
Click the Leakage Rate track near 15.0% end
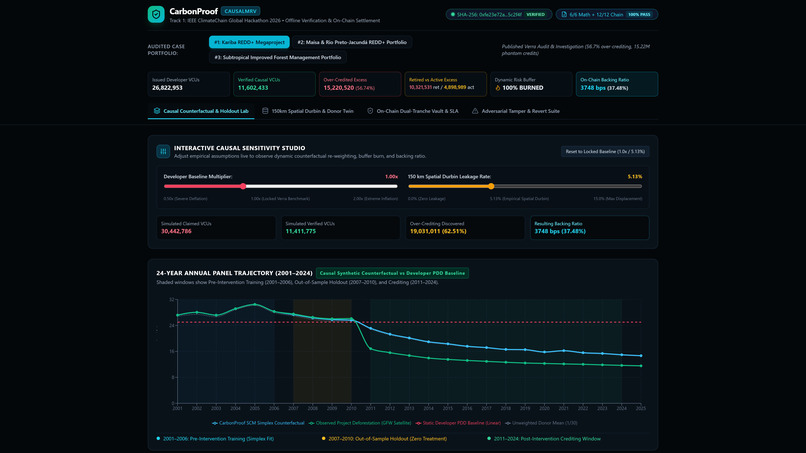tap(639, 186)
